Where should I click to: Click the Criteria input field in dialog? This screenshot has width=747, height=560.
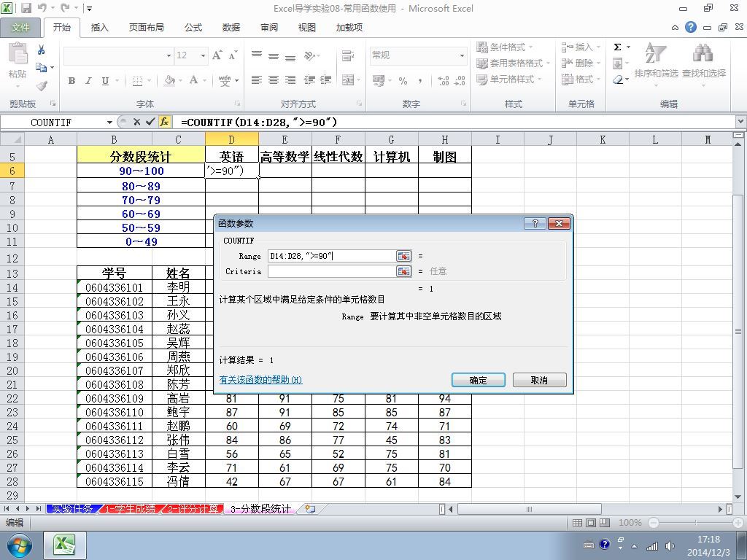(x=332, y=271)
